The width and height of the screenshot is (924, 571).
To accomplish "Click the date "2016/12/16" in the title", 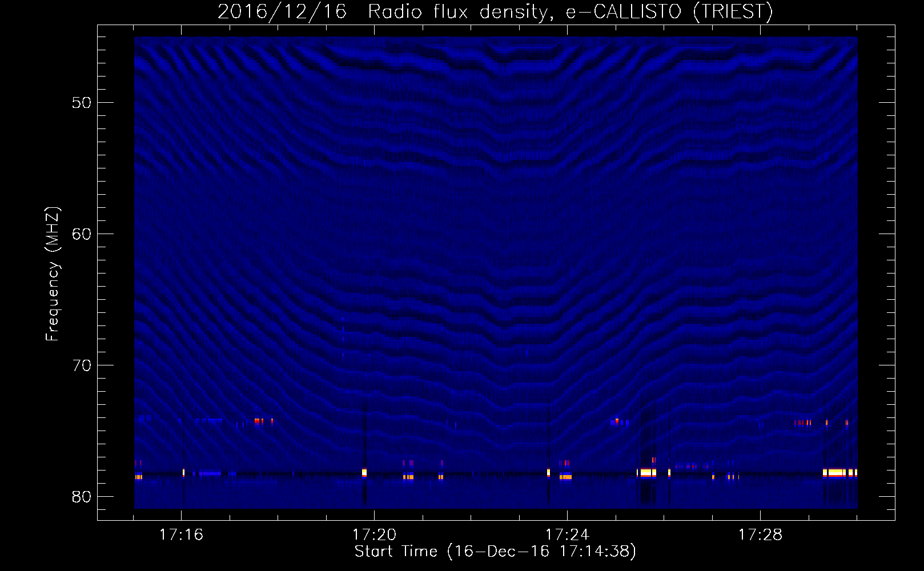I will pos(282,11).
